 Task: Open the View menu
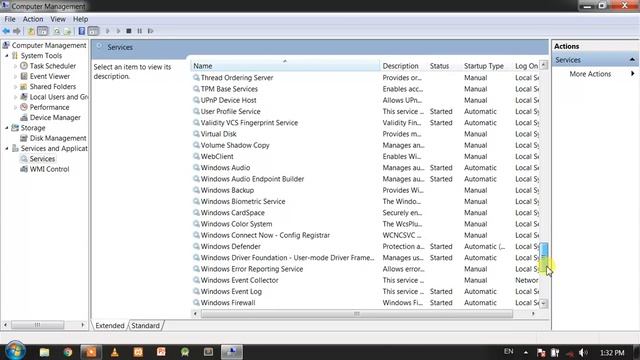pos(58,19)
